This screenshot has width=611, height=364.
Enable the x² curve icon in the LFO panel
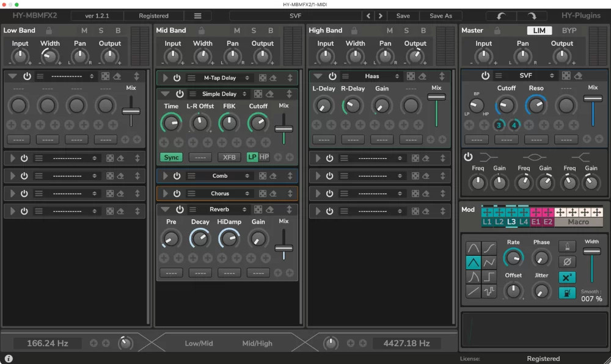[x=566, y=277]
